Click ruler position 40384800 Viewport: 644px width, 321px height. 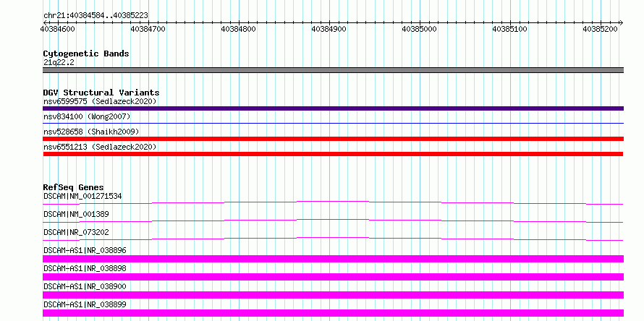click(238, 29)
